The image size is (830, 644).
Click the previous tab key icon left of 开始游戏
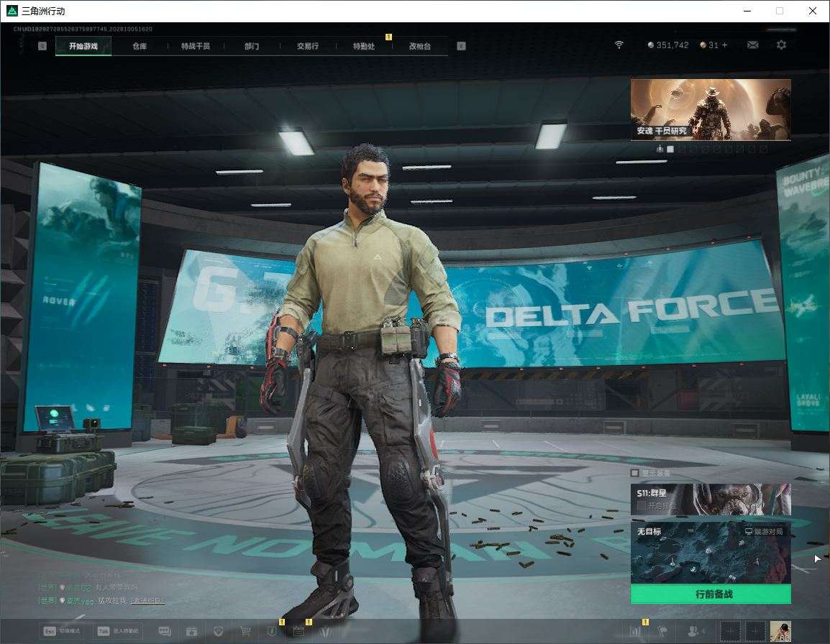point(42,46)
